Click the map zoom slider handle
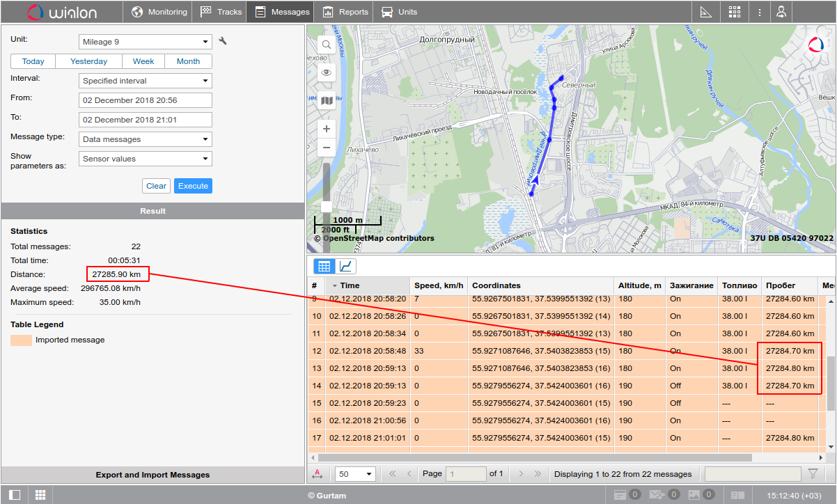This screenshot has height=504, width=837. tap(326, 206)
